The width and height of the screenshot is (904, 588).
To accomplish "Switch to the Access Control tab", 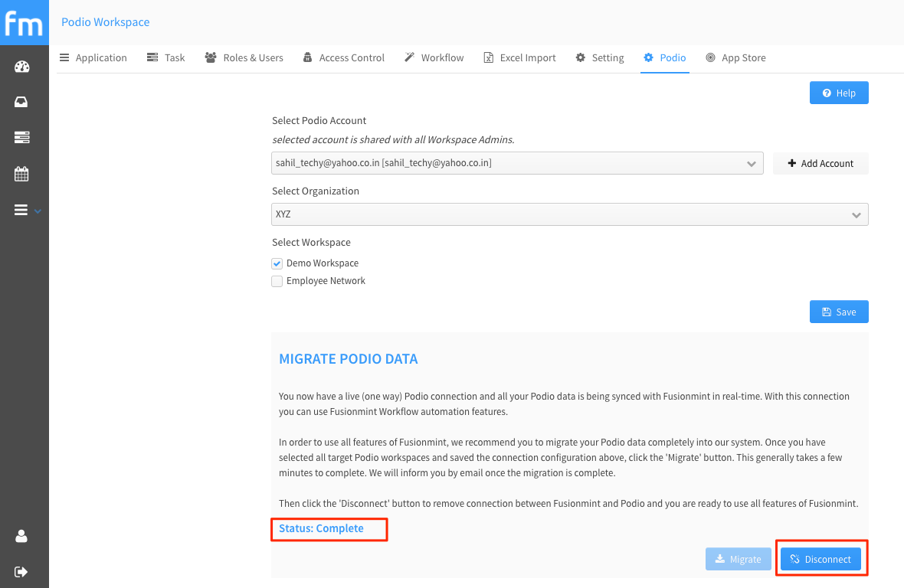I will [344, 57].
